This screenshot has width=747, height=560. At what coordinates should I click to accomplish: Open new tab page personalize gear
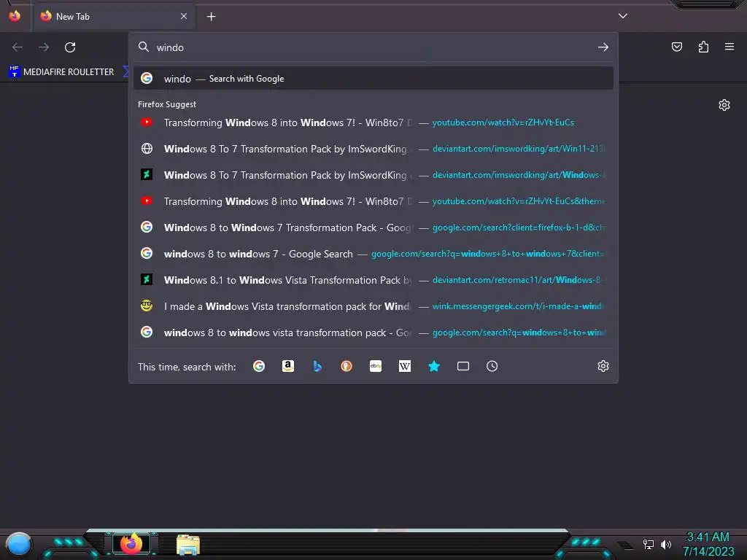coord(724,105)
